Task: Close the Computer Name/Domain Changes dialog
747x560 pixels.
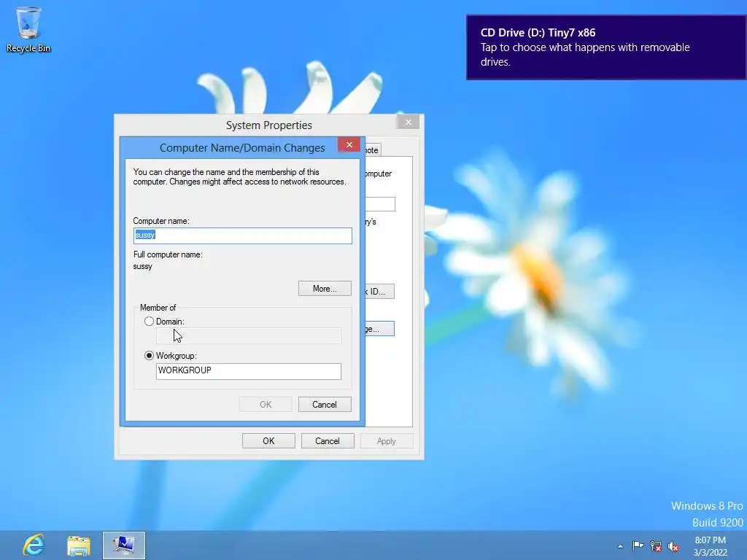Action: (x=349, y=145)
